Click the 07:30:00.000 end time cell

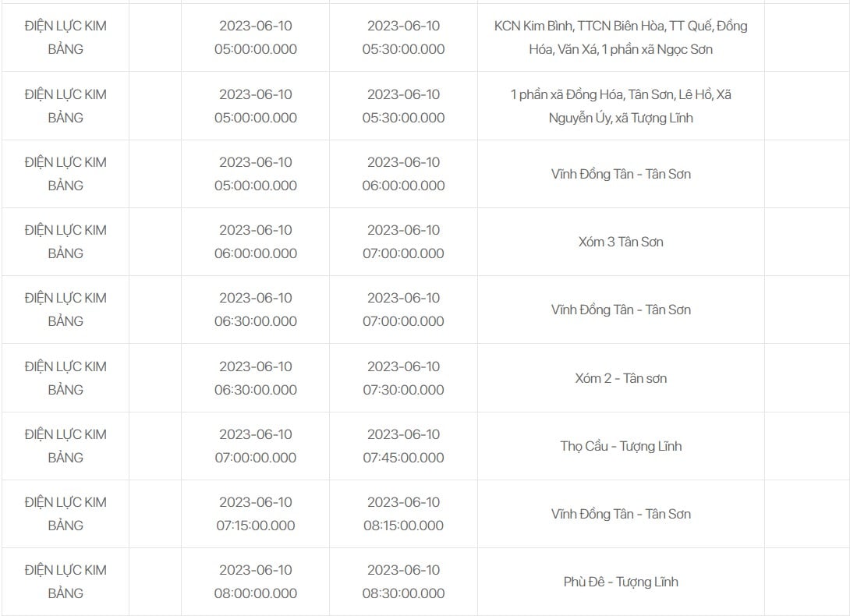(x=403, y=378)
